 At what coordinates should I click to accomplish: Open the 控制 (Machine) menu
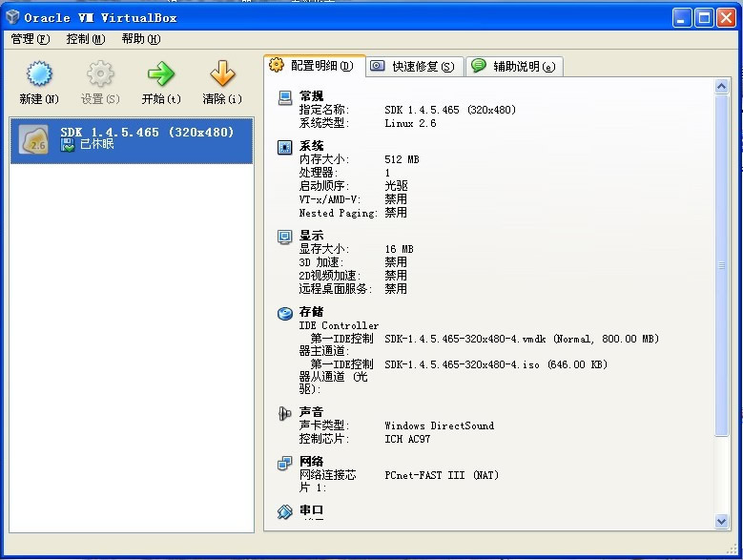pos(85,39)
